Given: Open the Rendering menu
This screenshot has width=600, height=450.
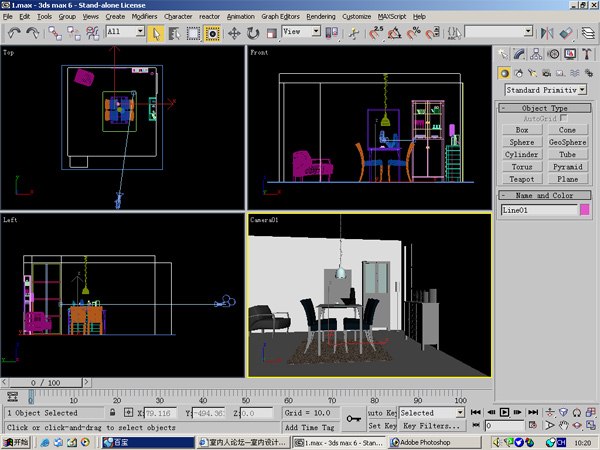Looking at the screenshot, I should click(321, 16).
